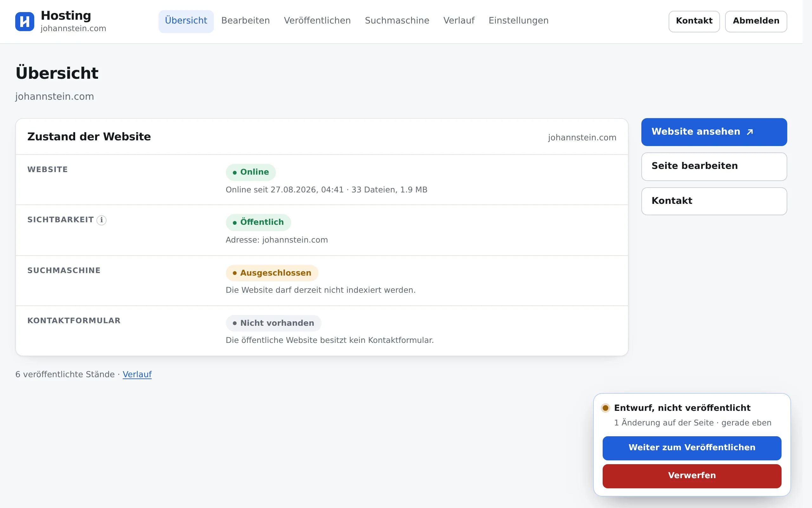The image size is (812, 508).
Task: Click the johannstein.com subtitle under Übersicht
Action: point(54,97)
